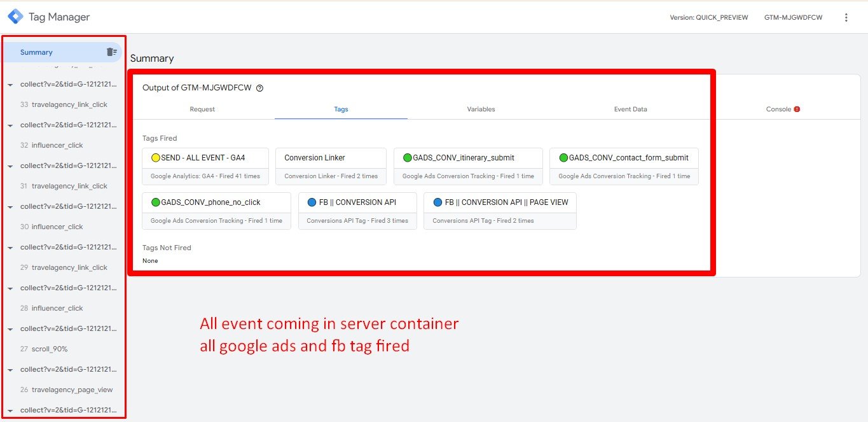
Task: Click the green icon on GADS_CONV_itinerary_submit
Action: (x=408, y=158)
